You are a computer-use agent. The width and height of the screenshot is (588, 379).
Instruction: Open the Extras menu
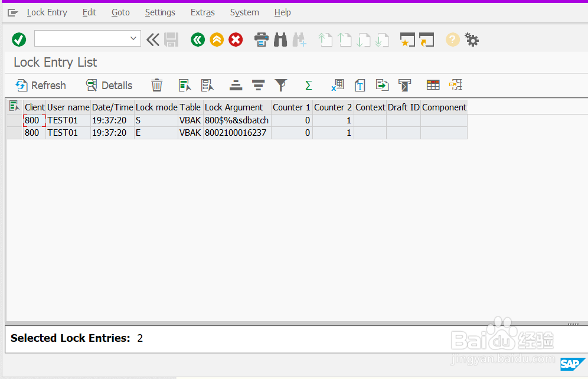point(202,12)
